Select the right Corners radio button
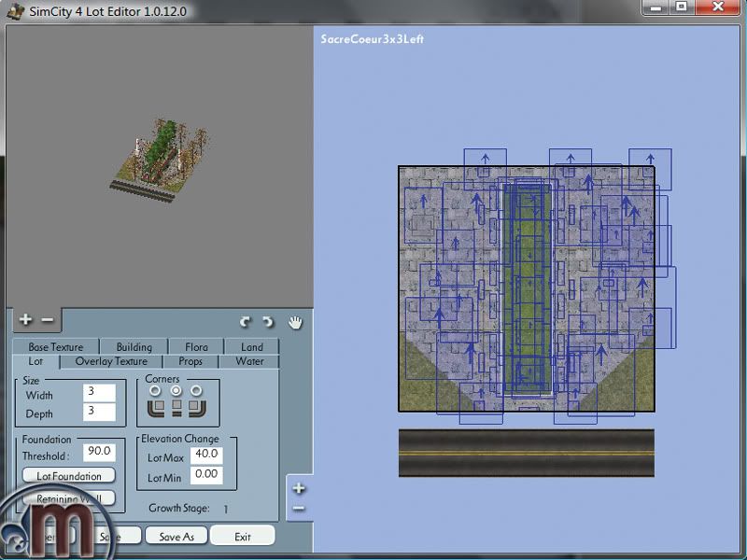The image size is (747, 560). click(196, 391)
